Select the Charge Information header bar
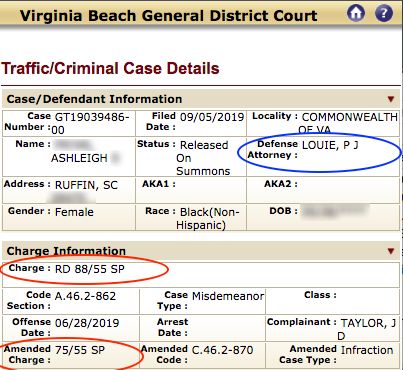403x370 pixels. [201, 251]
